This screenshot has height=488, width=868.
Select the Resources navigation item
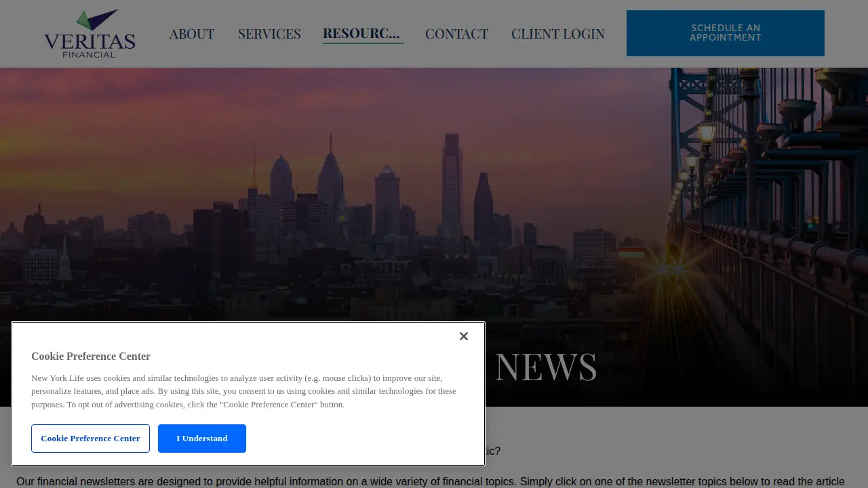coord(363,33)
